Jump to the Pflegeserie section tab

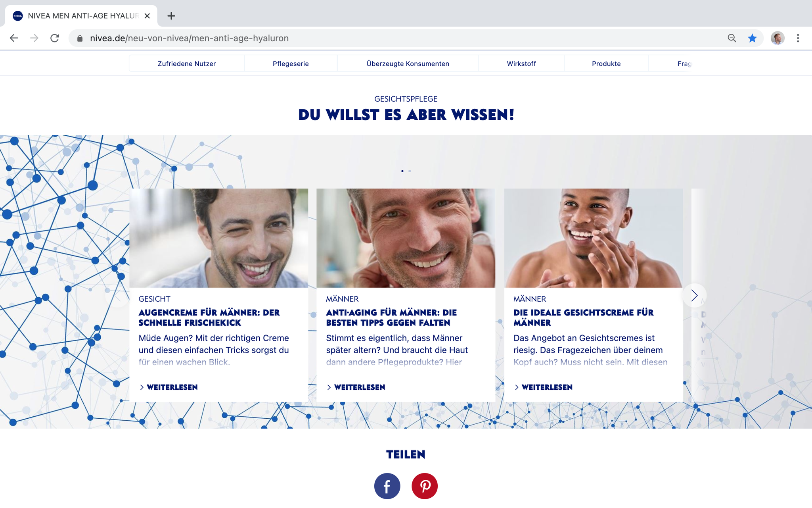click(291, 63)
